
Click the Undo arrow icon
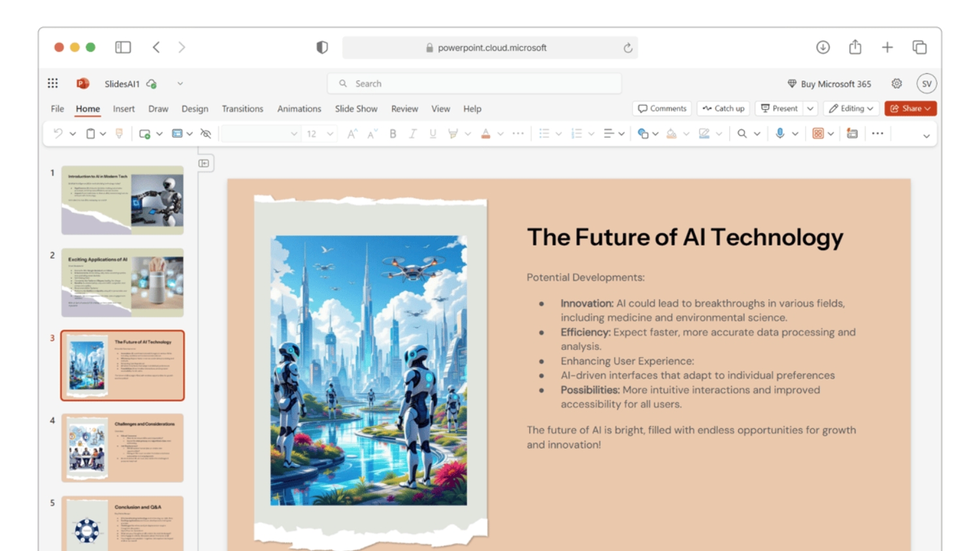pos(58,134)
